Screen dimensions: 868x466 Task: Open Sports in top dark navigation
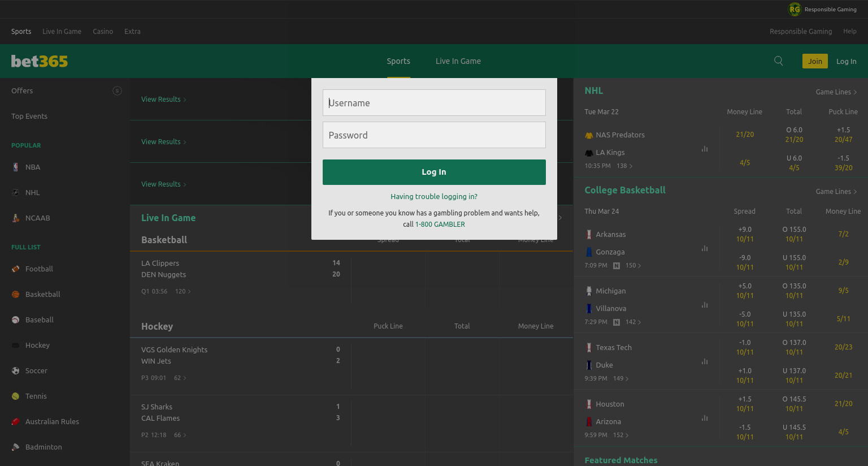21,32
